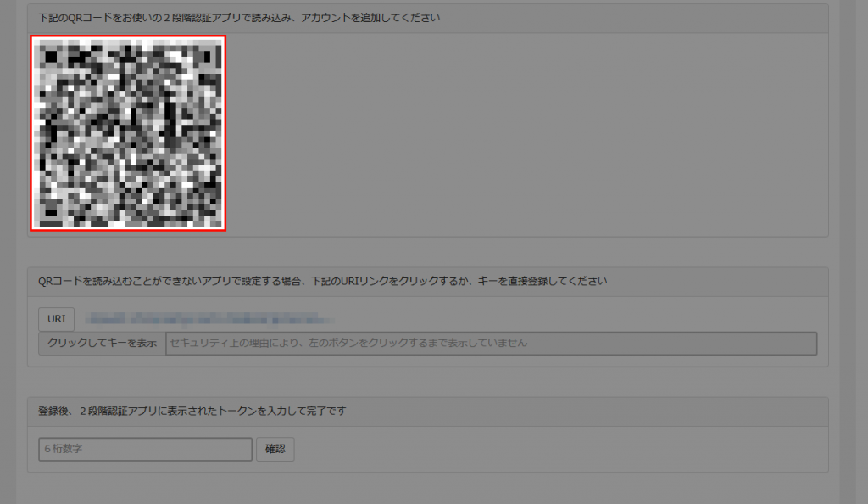Open the blurred URI link
868x504 pixels.
[x=209, y=319]
